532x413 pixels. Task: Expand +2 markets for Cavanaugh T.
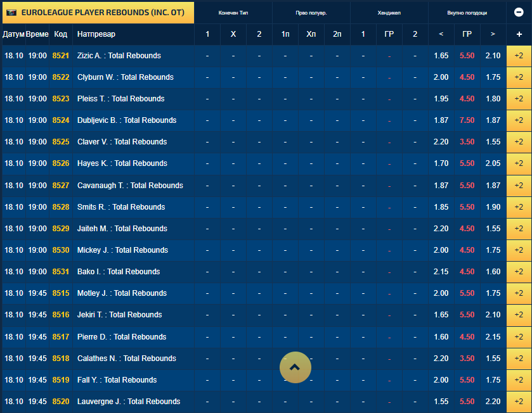pyautogui.click(x=519, y=186)
